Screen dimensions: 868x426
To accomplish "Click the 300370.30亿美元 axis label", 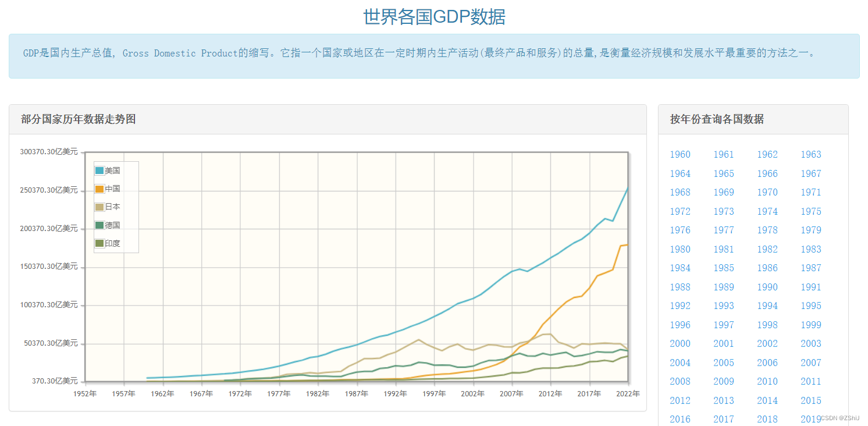I will coord(49,151).
